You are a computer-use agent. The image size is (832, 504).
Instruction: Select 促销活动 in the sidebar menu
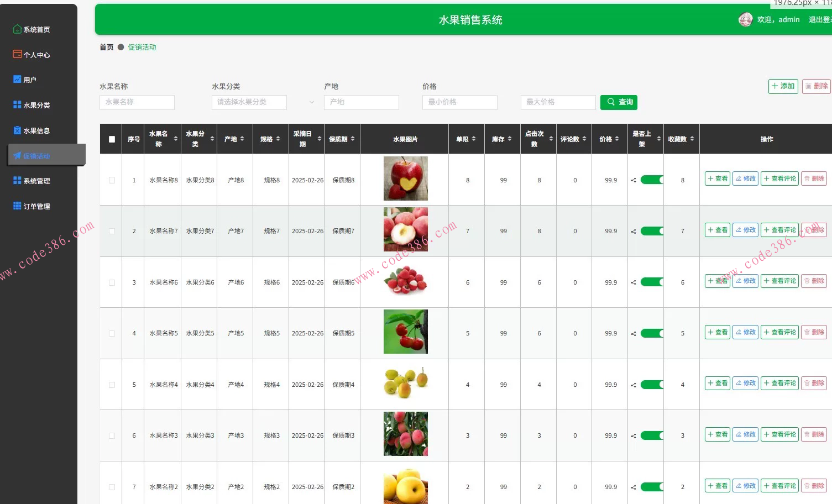point(38,155)
